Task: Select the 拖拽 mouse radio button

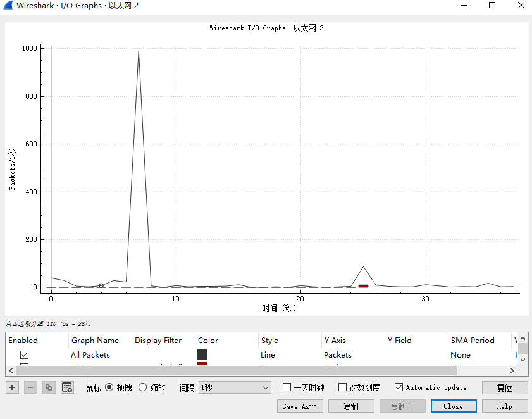Action: tap(109, 387)
